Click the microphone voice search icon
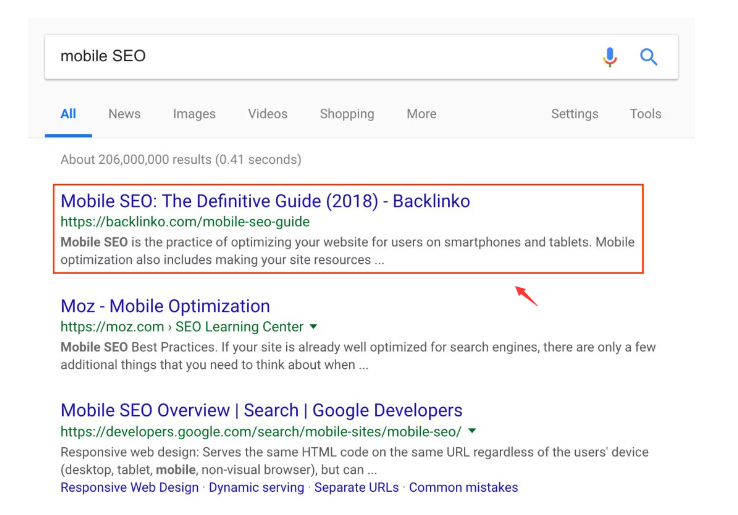738x515 pixels. pos(610,57)
